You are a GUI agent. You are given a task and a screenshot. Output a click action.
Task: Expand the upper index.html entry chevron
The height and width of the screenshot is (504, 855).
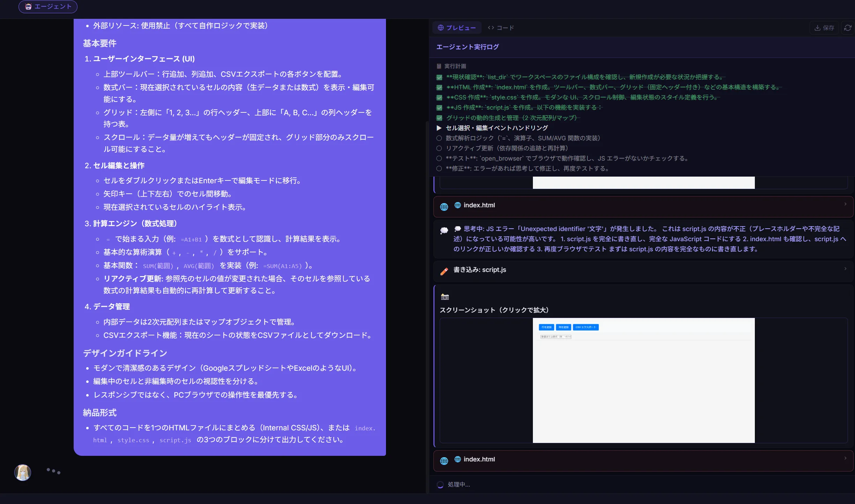pyautogui.click(x=845, y=204)
